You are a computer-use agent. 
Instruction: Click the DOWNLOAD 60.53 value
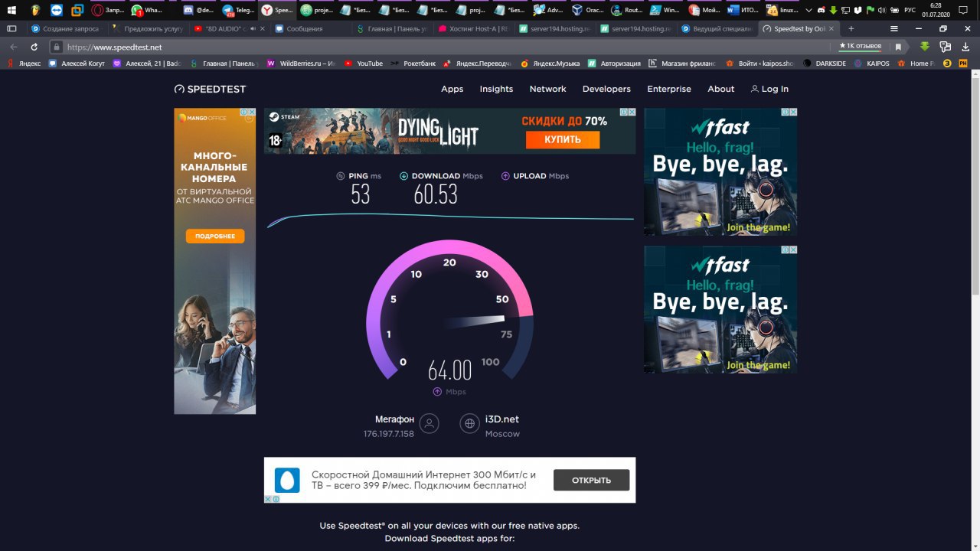[x=436, y=194]
